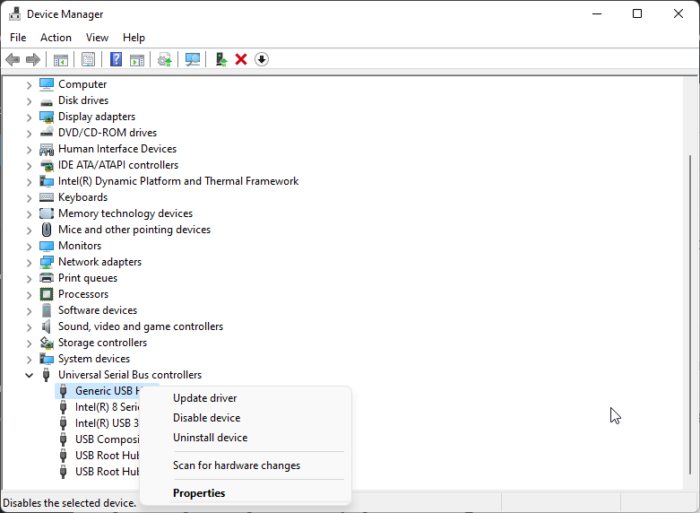
Task: Choose Properties from context menu
Action: [246, 493]
